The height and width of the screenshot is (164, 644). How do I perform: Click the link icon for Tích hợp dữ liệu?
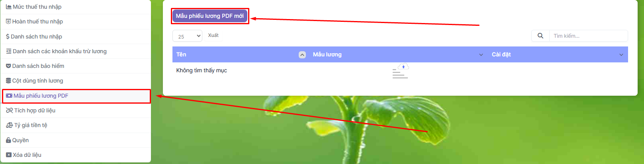point(10,110)
